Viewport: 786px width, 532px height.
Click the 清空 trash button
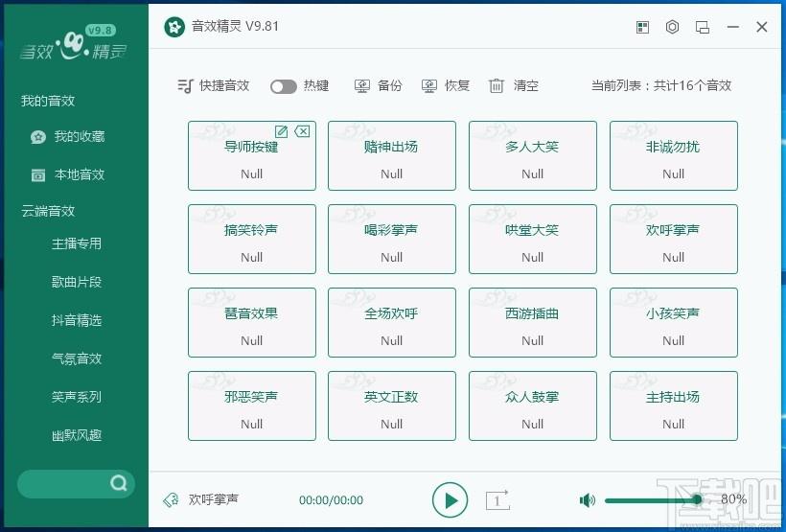[x=514, y=85]
